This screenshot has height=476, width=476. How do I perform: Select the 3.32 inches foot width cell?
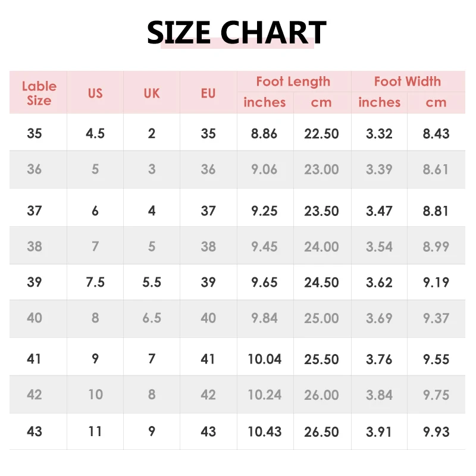coord(379,133)
